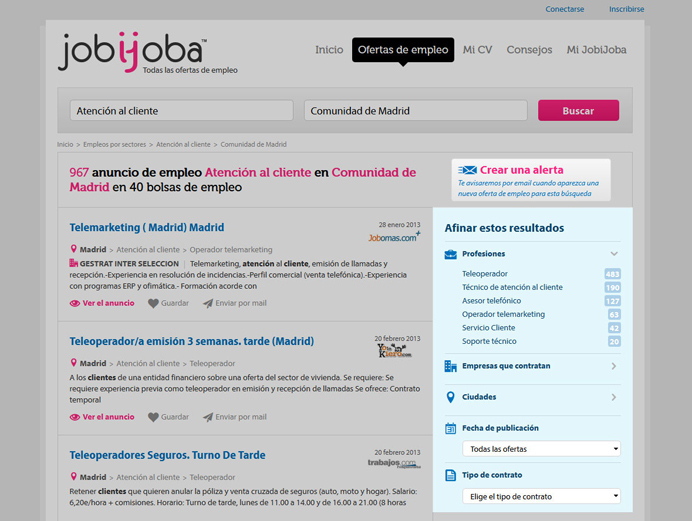Open the Mi CV tab
This screenshot has height=521, width=692.
click(478, 50)
